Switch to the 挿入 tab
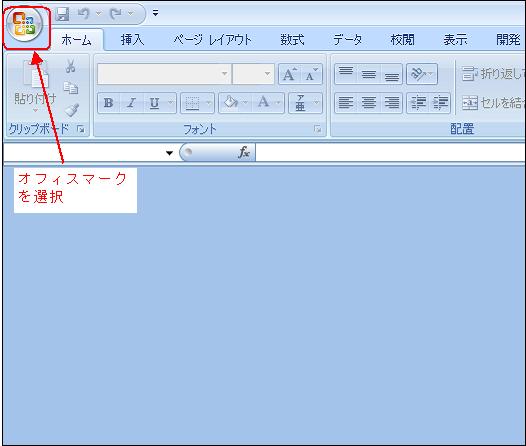This screenshot has height=446, width=526. 133,40
